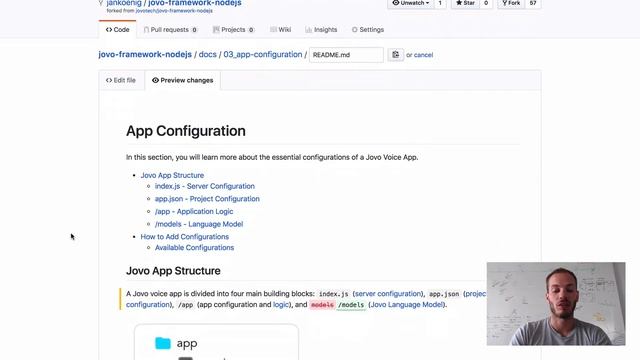Image resolution: width=640 pixels, height=360 pixels.
Task: Click the Insights graph icon
Action: 309,30
